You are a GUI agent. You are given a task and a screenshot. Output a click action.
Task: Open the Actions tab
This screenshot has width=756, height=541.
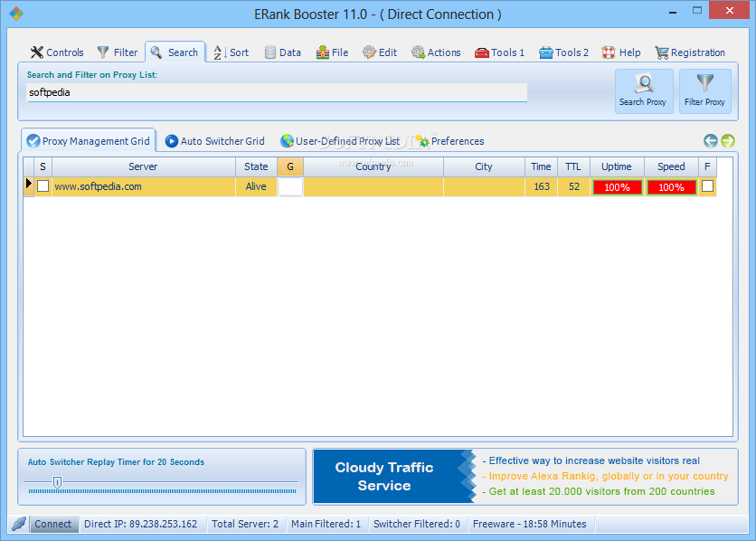[x=436, y=52]
